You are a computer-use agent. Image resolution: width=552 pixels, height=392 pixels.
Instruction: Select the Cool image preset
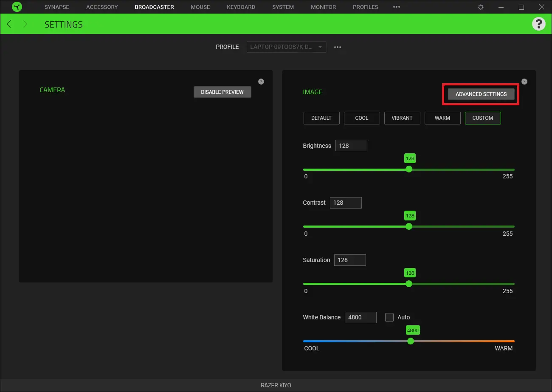362,118
